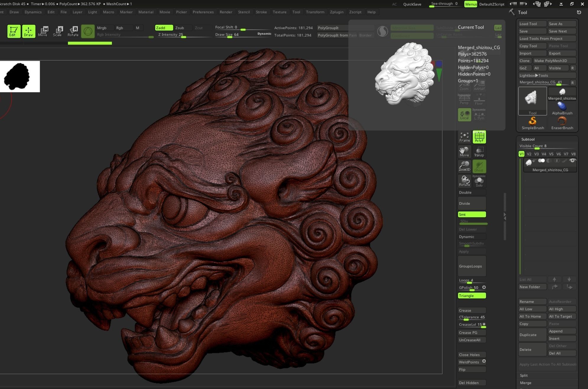Open the Zplugin menu
Screen dimensions: 588x389
pos(337,12)
